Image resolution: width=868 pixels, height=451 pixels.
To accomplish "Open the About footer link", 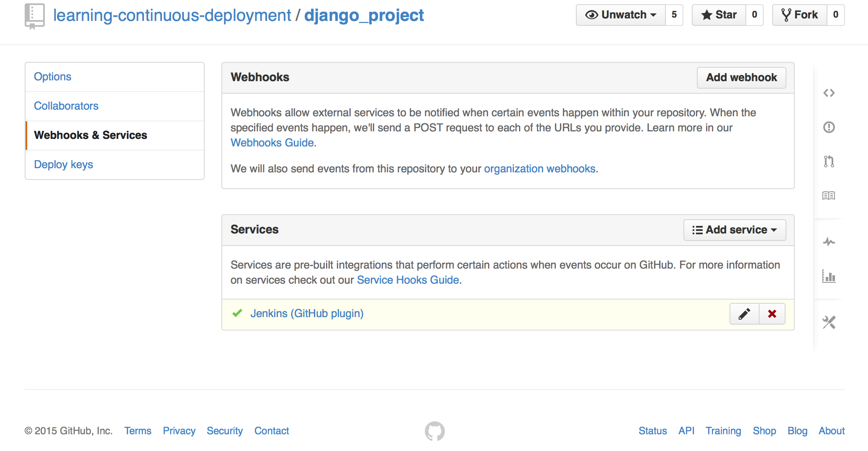I will coord(832,431).
